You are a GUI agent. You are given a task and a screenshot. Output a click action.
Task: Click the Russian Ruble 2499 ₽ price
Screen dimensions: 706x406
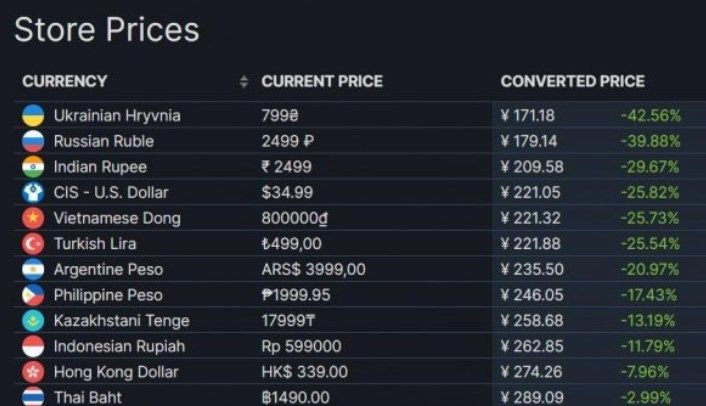point(288,142)
